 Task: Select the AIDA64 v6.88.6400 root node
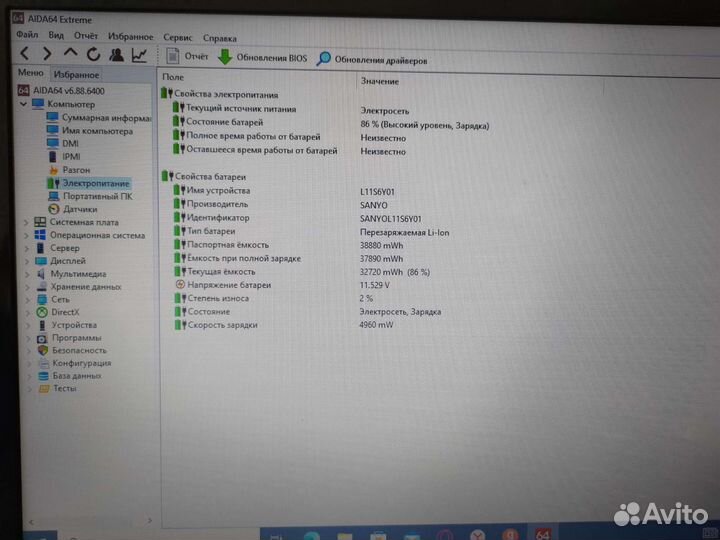pos(61,90)
